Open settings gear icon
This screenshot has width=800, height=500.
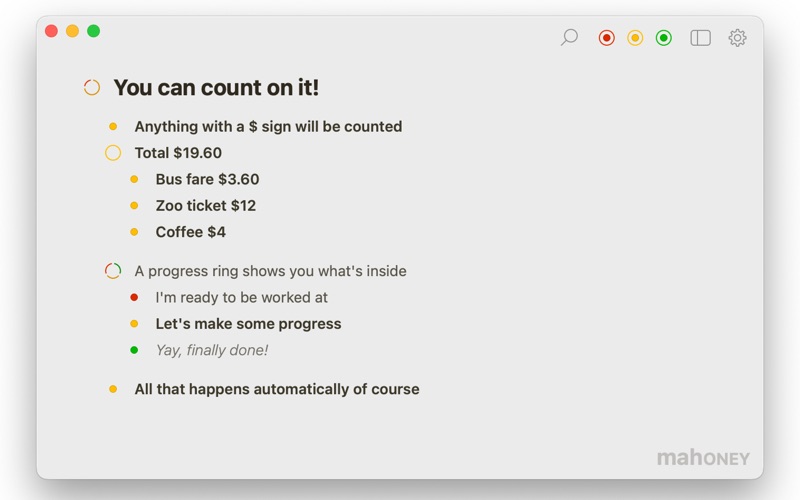click(x=737, y=38)
